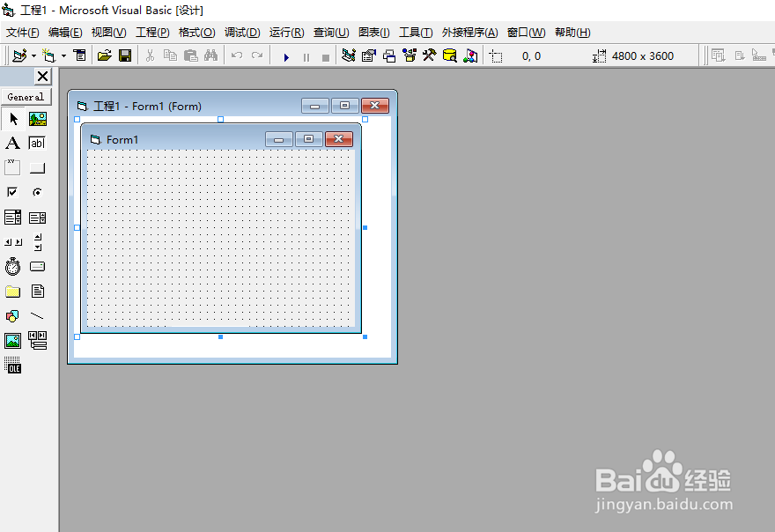Select the CheckBox control tool

click(13, 192)
